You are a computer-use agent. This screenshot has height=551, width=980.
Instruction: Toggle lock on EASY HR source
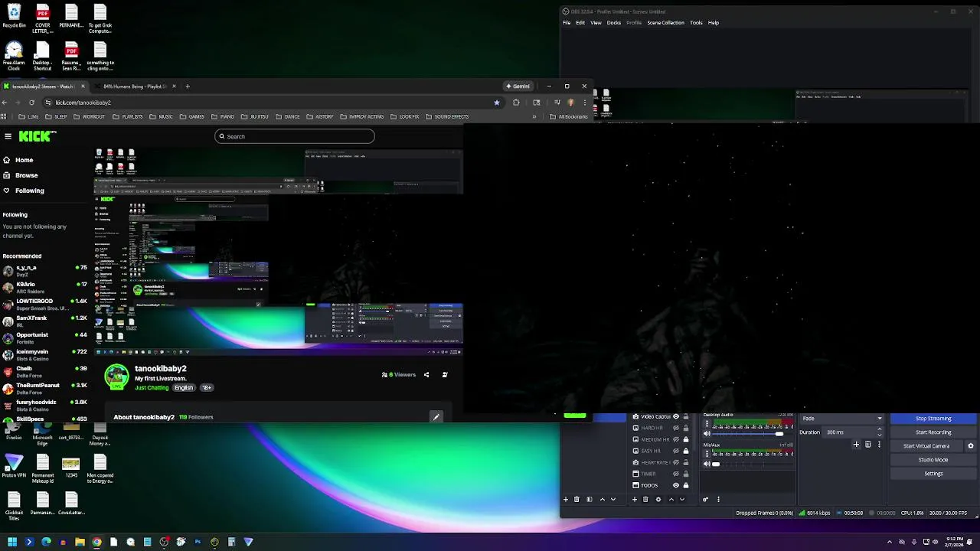[x=686, y=451]
